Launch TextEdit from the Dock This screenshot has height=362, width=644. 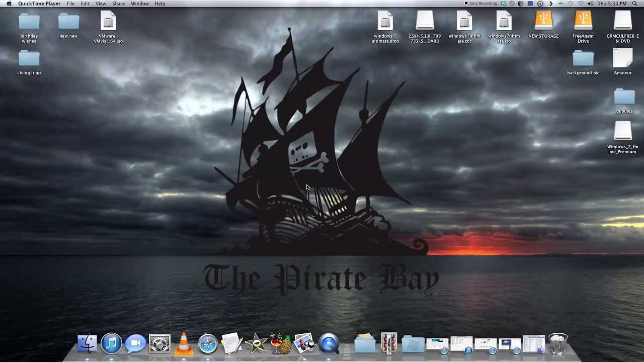point(232,344)
